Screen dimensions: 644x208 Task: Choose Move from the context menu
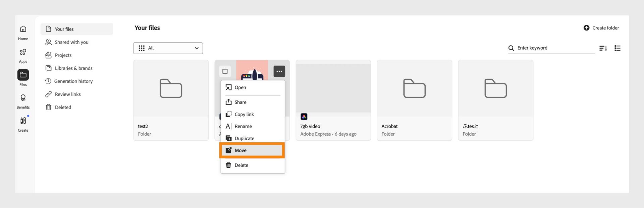tap(252, 150)
